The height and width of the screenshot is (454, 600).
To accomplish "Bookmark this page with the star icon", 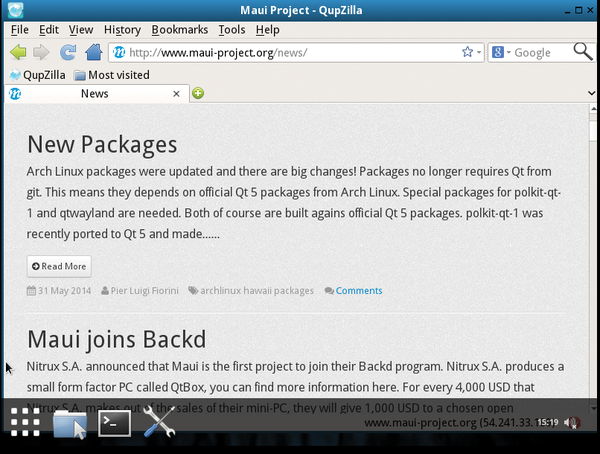I will click(467, 52).
